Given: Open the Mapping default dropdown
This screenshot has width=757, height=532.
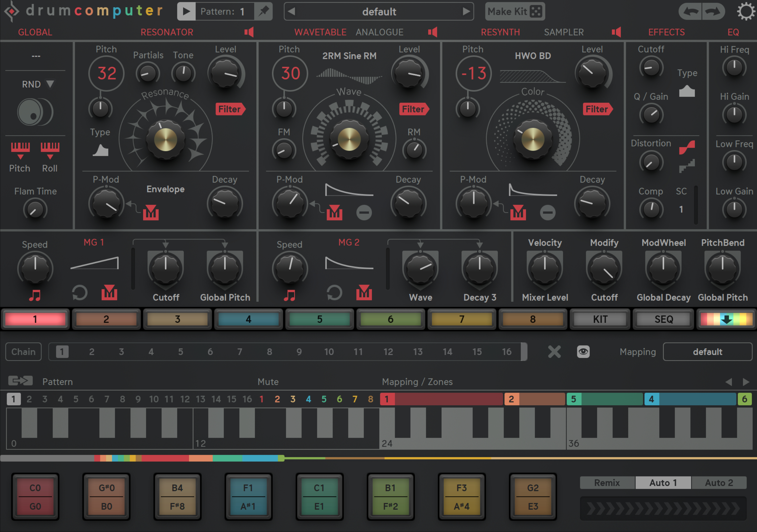Looking at the screenshot, I should point(708,352).
